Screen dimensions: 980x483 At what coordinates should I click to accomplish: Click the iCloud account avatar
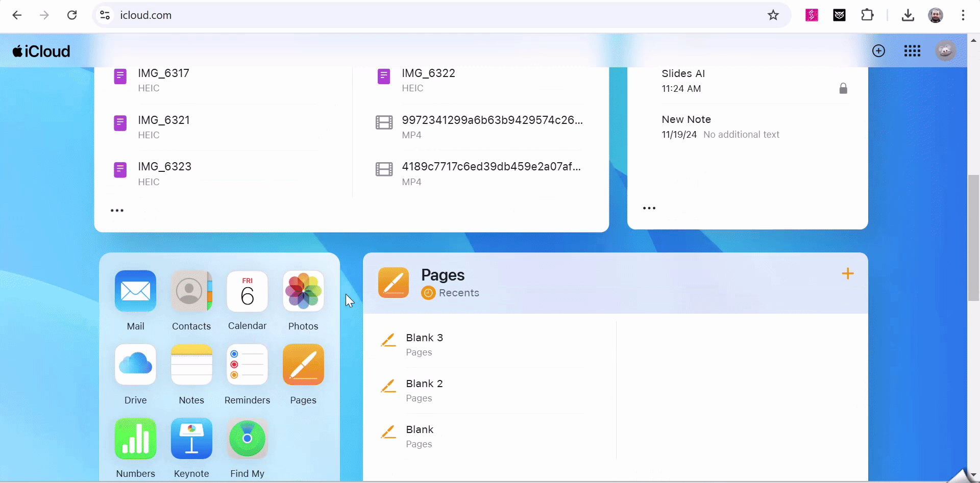click(x=945, y=51)
